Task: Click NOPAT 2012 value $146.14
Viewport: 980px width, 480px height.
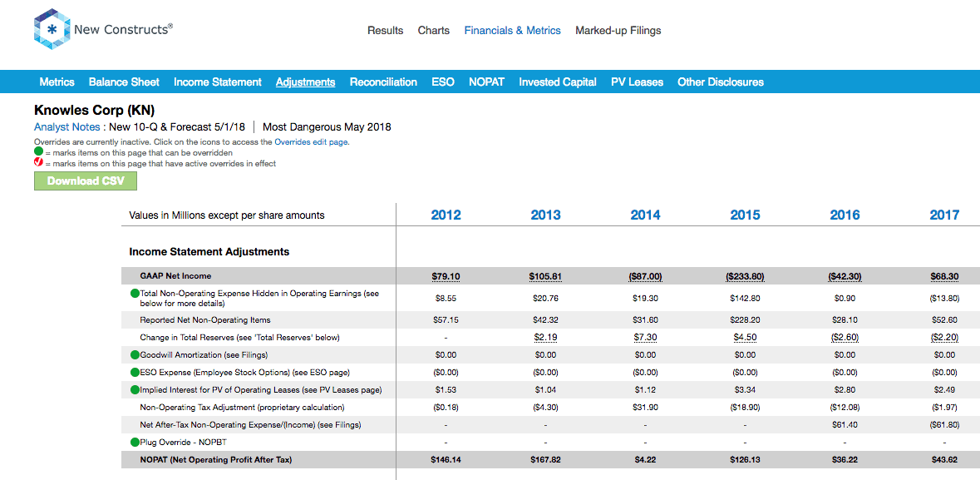Action: tap(446, 460)
